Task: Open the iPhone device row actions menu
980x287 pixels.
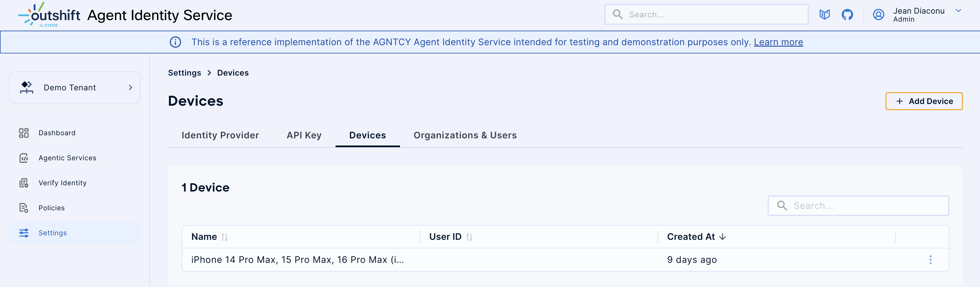Action: click(x=931, y=260)
